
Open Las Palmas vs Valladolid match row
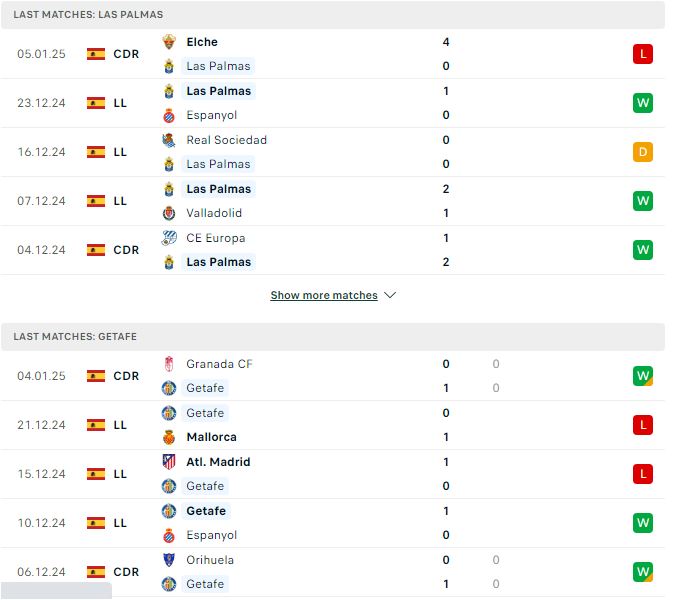point(332,201)
